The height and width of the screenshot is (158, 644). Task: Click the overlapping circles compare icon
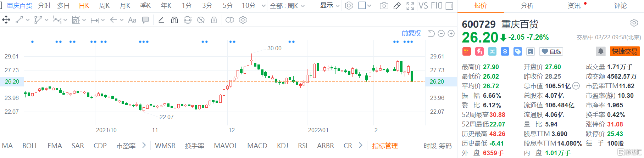[x=230, y=20]
